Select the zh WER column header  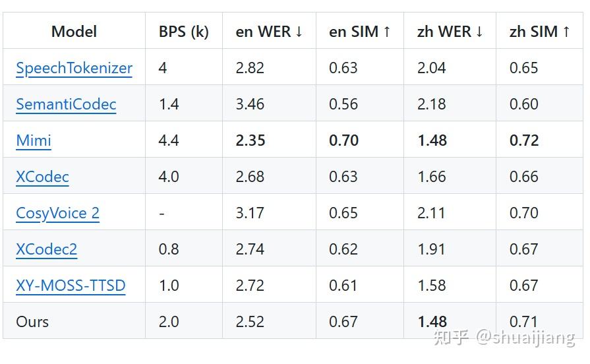coord(450,31)
